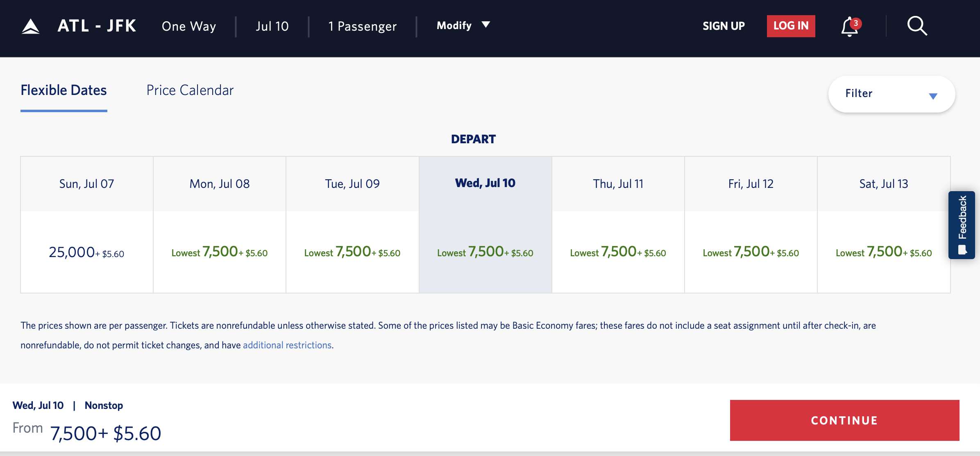
Task: Switch to the Flexible Dates tab
Action: pos(64,90)
